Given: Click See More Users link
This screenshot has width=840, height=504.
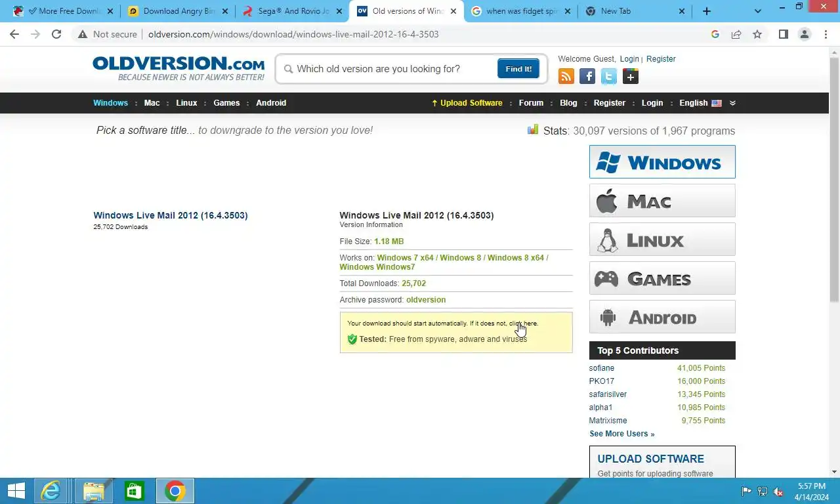Looking at the screenshot, I should 621,434.
